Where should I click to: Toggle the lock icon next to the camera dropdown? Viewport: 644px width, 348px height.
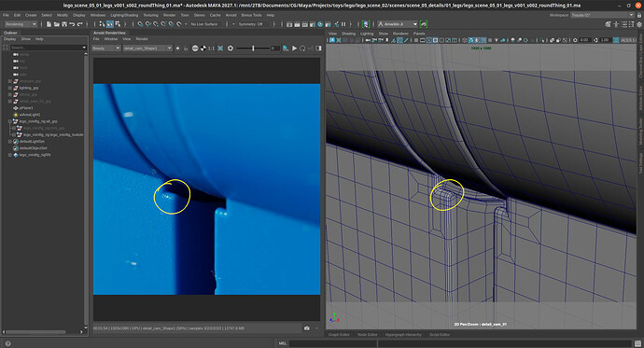point(186,49)
